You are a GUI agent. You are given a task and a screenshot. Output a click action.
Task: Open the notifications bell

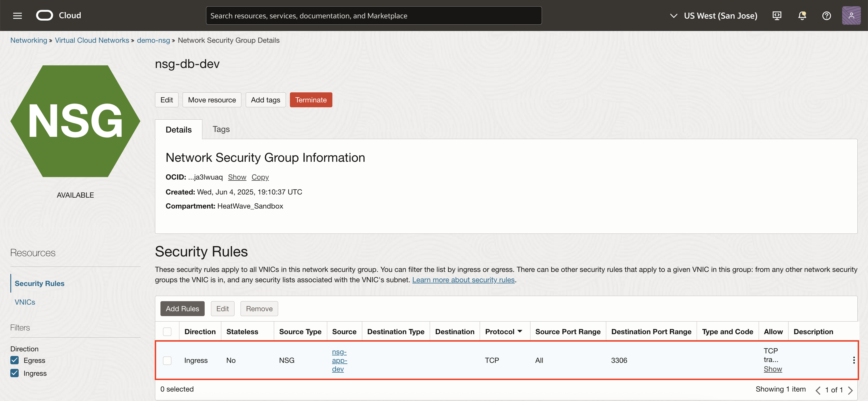[802, 15]
